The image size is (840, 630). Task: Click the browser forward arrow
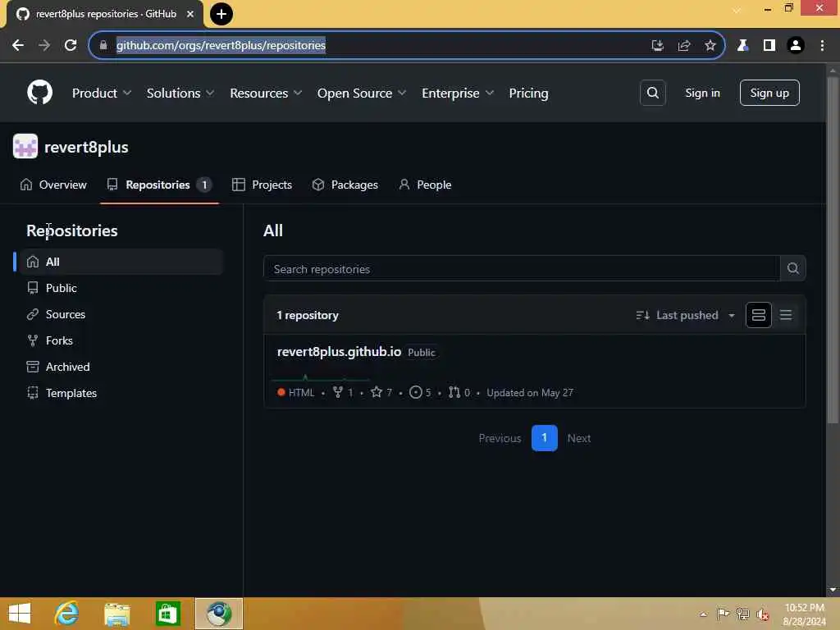pyautogui.click(x=44, y=45)
